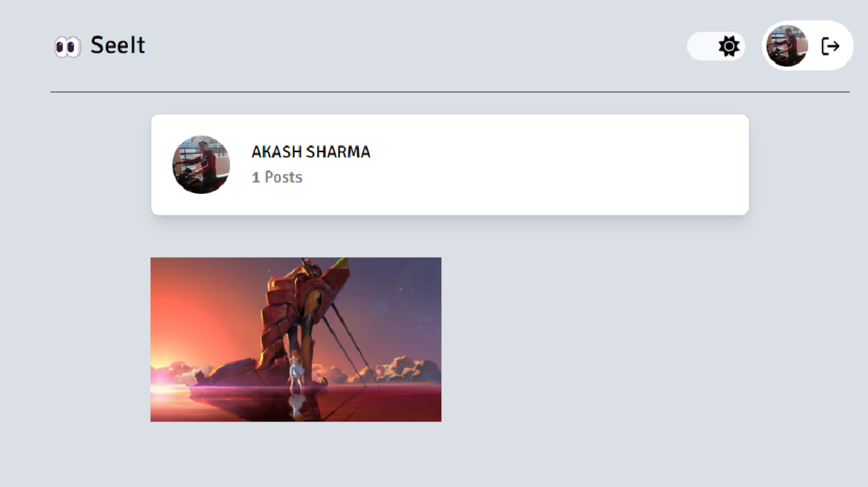
Task: Open the red mecha sunset post image
Action: pyautogui.click(x=296, y=339)
